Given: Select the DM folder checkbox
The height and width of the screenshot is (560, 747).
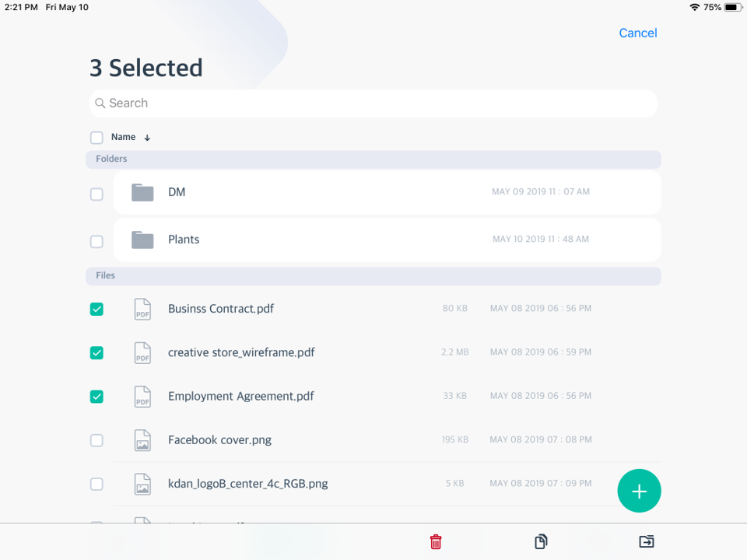Looking at the screenshot, I should tap(96, 194).
